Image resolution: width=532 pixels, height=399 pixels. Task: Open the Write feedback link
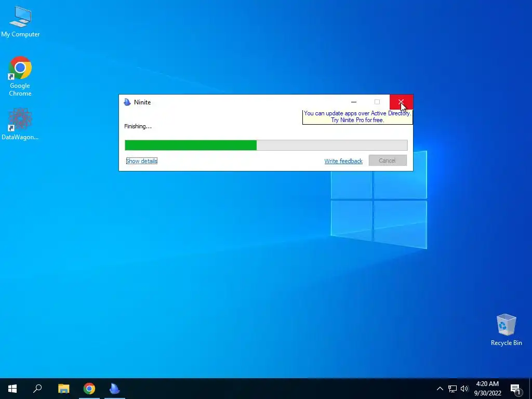tap(343, 161)
